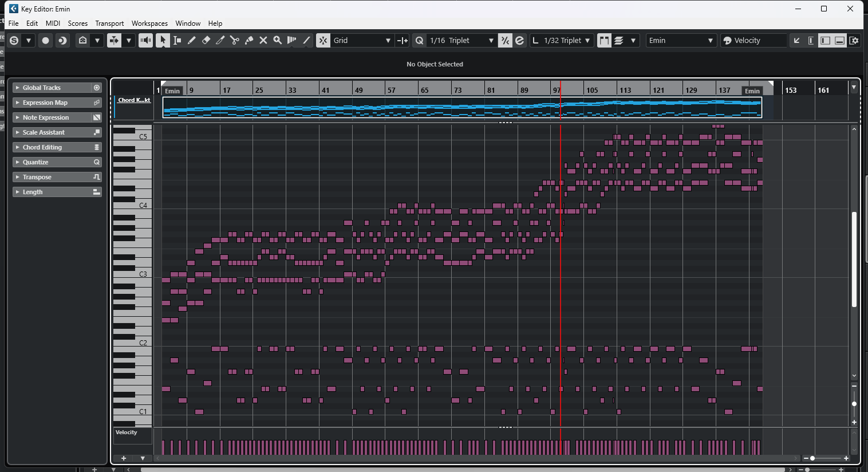This screenshot has width=868, height=472.
Task: Click the Velocity color scheme field
Action: (x=753, y=40)
